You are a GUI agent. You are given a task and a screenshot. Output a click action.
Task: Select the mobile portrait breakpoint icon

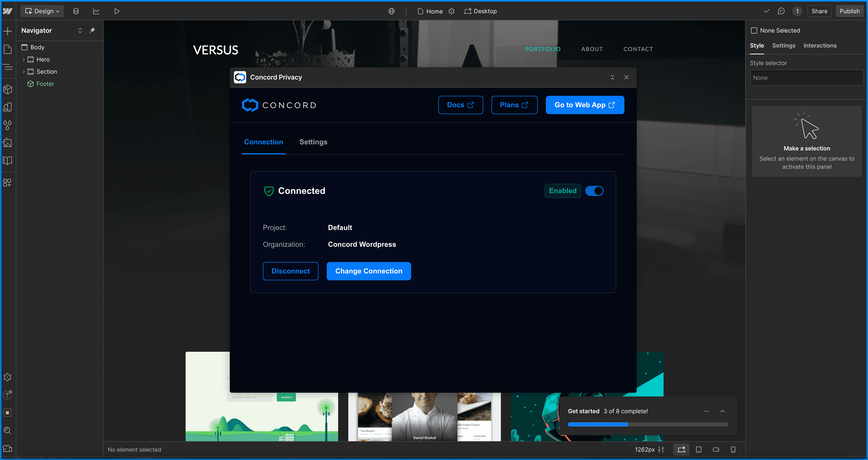coord(733,450)
